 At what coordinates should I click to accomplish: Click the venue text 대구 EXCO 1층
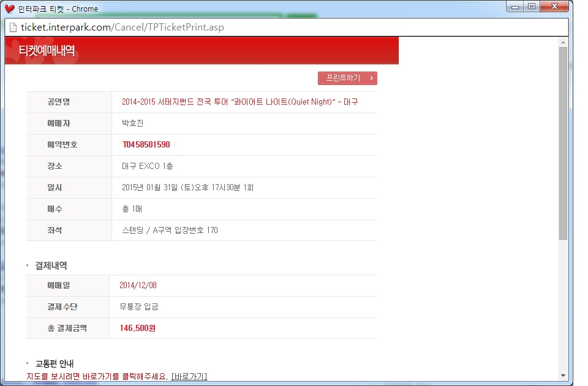pos(148,166)
